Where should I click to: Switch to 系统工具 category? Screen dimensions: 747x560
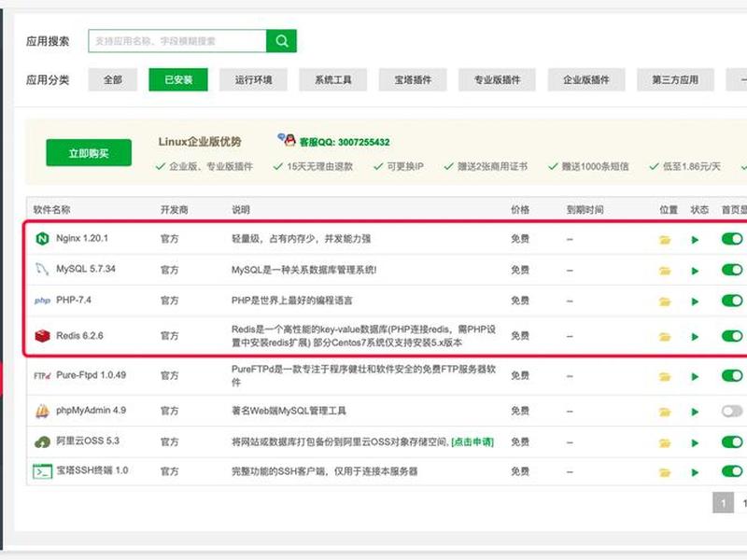[x=333, y=79]
